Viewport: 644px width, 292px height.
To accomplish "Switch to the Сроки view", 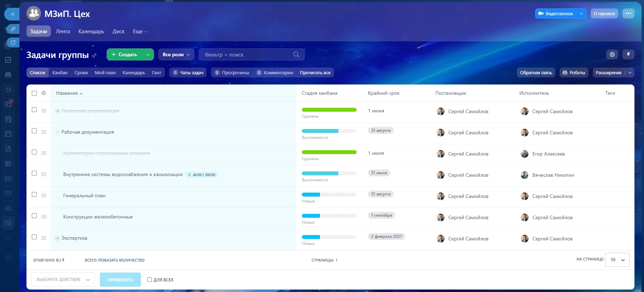I will (x=81, y=72).
